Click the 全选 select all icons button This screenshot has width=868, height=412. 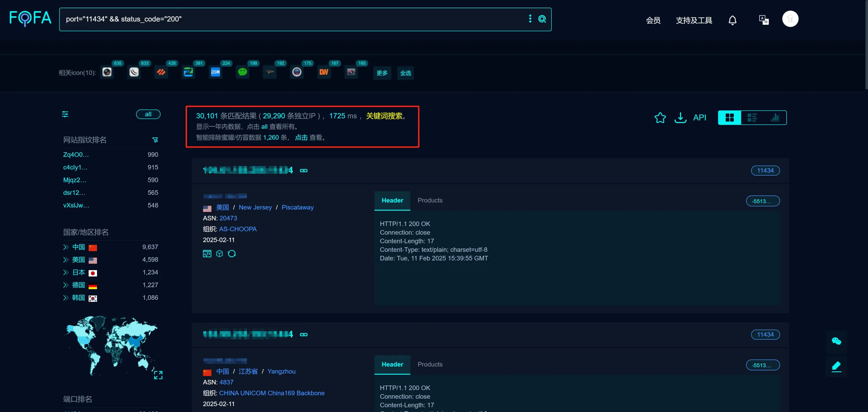405,73
